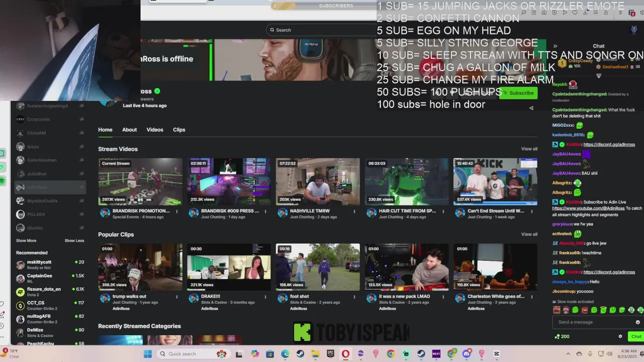Click channel avatar beside foot shot clip

[282, 298]
